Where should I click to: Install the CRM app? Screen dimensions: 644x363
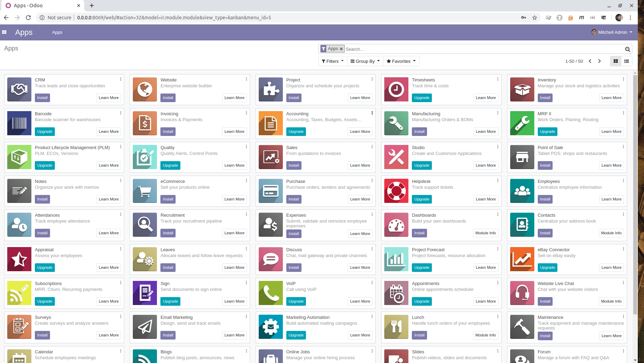(x=42, y=98)
